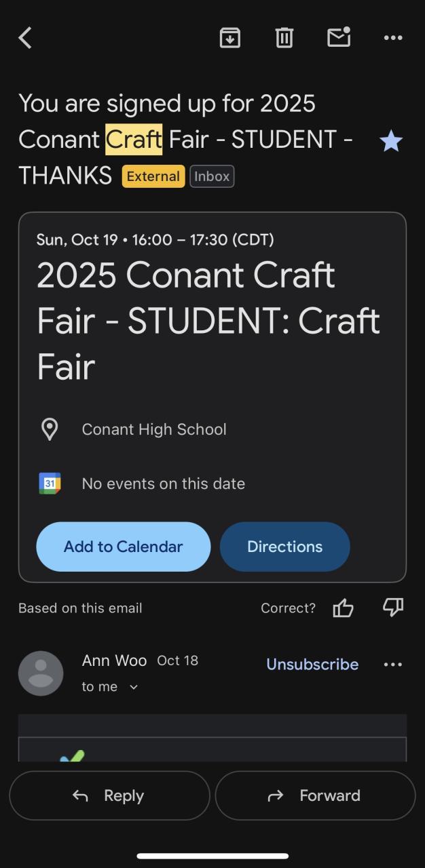
Task: Forward this email
Action: [315, 795]
